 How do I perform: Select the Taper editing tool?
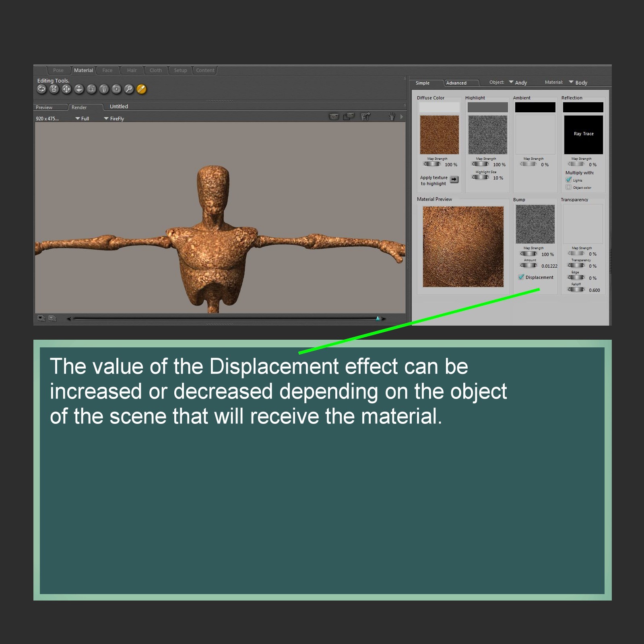[104, 89]
